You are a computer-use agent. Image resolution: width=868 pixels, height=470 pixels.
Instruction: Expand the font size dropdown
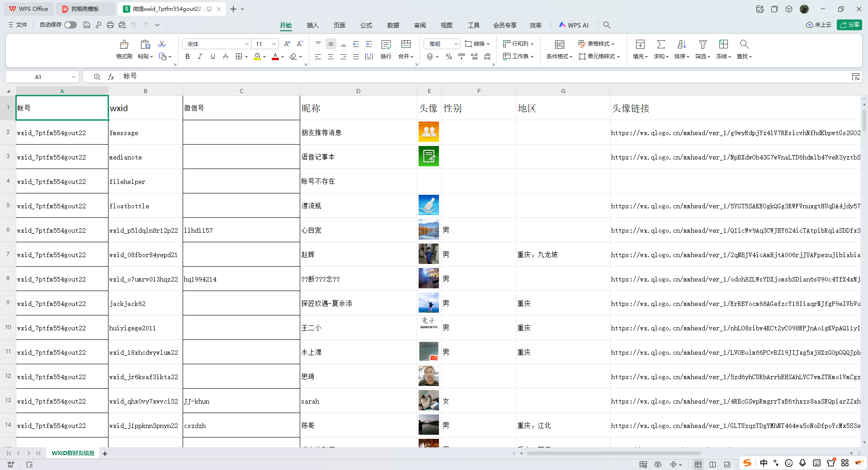coord(274,44)
